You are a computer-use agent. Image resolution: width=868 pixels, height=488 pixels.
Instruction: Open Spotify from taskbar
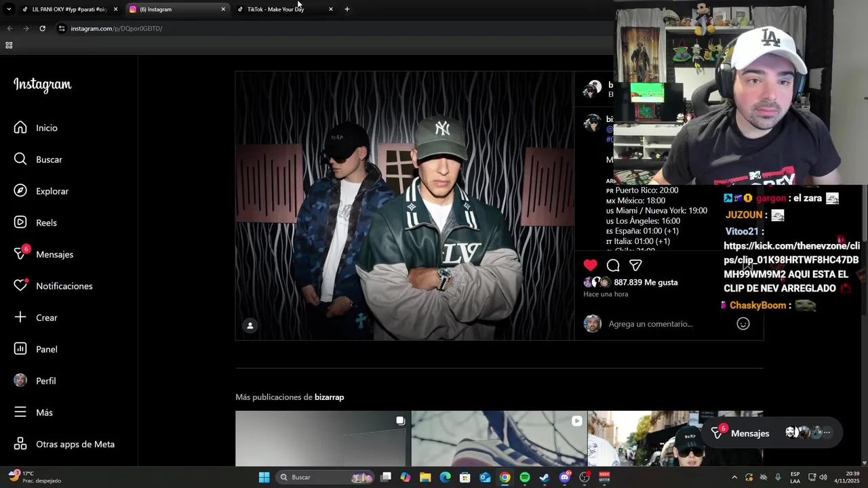pyautogui.click(x=525, y=477)
